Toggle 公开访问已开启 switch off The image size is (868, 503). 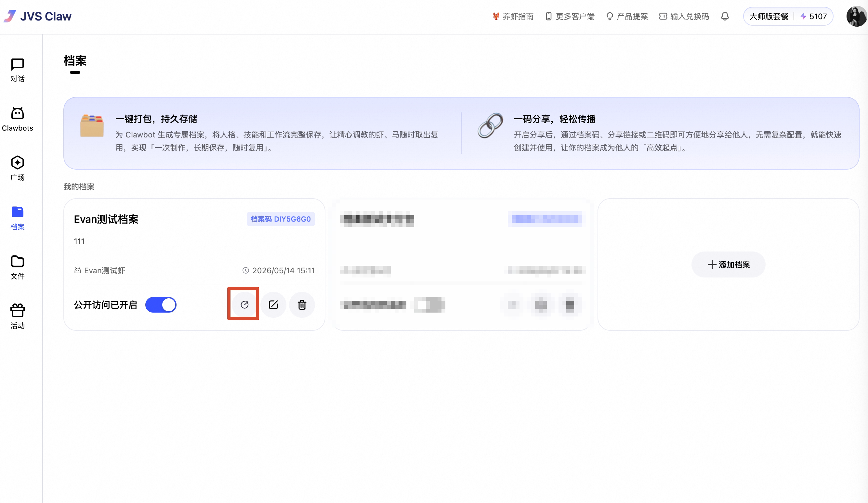tap(161, 305)
